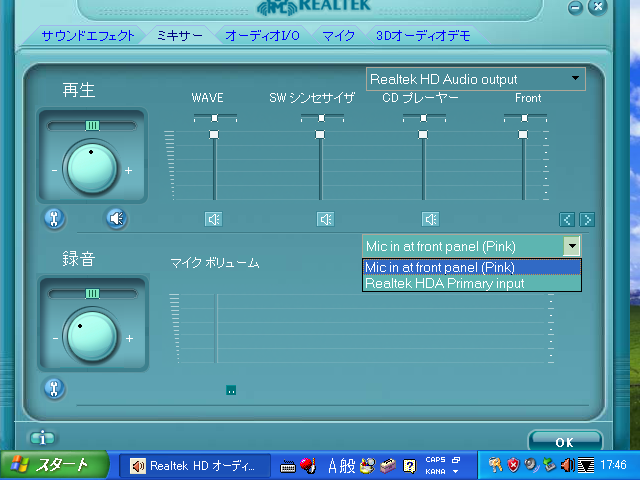This screenshot has height=480, width=640.
Task: Click the small square under mic volume
Action: [231, 390]
